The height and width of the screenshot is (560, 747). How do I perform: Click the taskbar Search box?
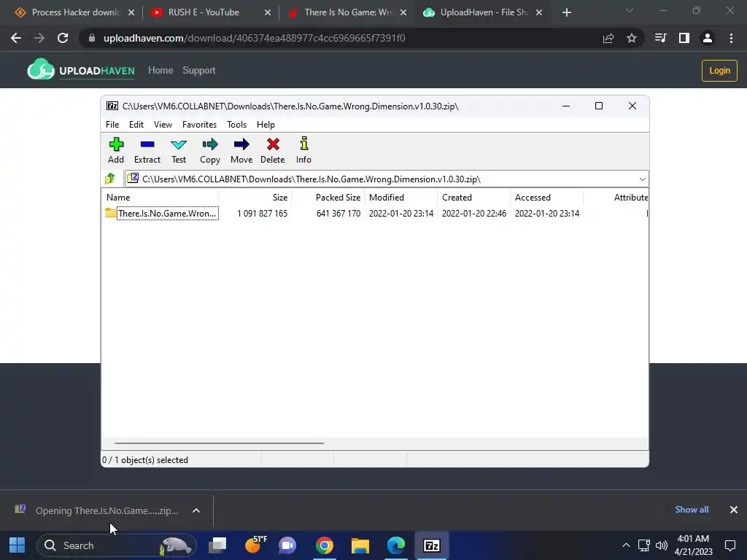(x=117, y=545)
